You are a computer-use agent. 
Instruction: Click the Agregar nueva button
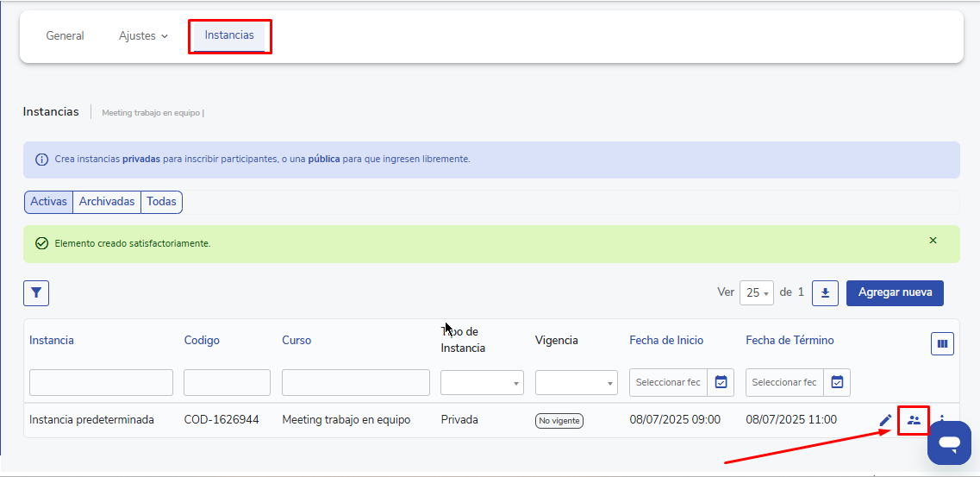[895, 292]
